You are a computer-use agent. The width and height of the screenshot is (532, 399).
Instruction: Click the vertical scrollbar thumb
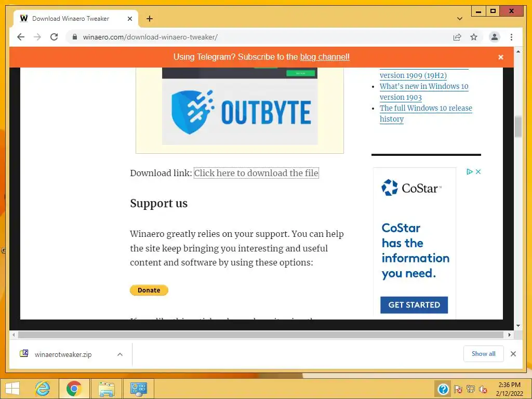click(x=518, y=127)
